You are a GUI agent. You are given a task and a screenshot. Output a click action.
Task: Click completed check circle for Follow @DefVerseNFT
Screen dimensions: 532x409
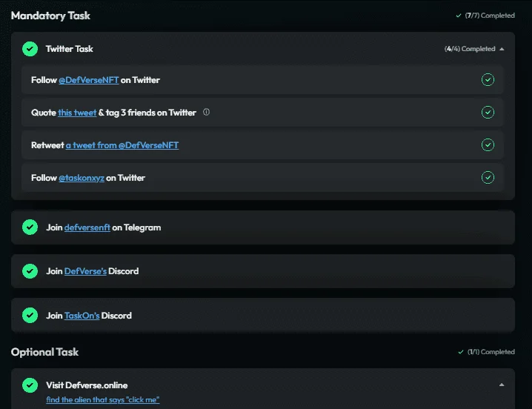488,80
